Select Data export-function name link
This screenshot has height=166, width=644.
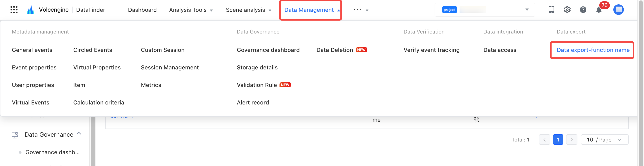pyautogui.click(x=593, y=50)
